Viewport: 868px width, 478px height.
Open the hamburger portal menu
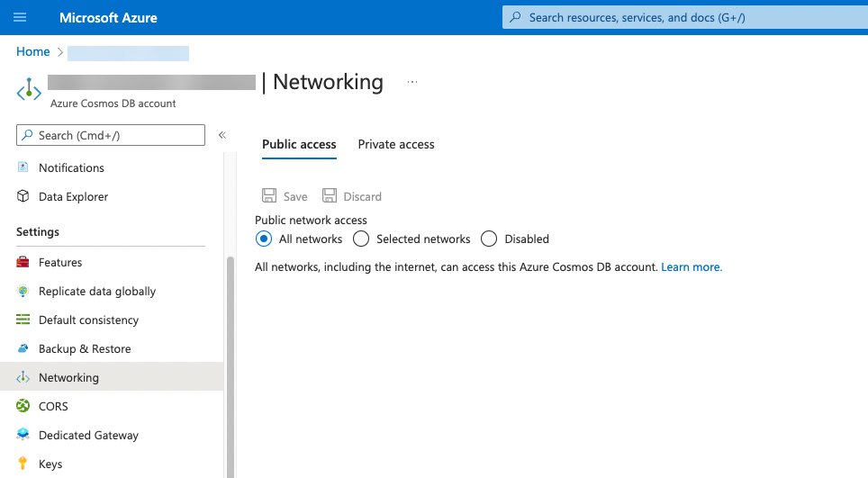click(20, 17)
